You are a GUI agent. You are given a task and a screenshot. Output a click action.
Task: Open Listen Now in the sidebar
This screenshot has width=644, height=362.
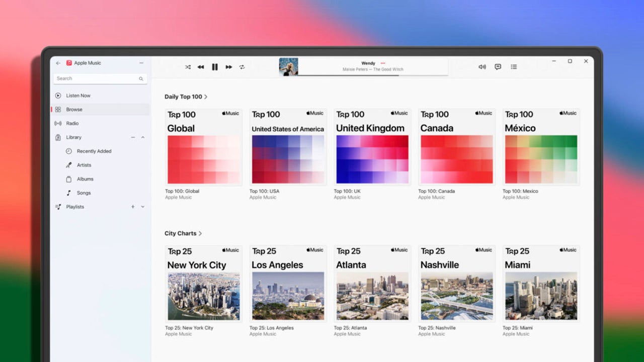tap(78, 96)
